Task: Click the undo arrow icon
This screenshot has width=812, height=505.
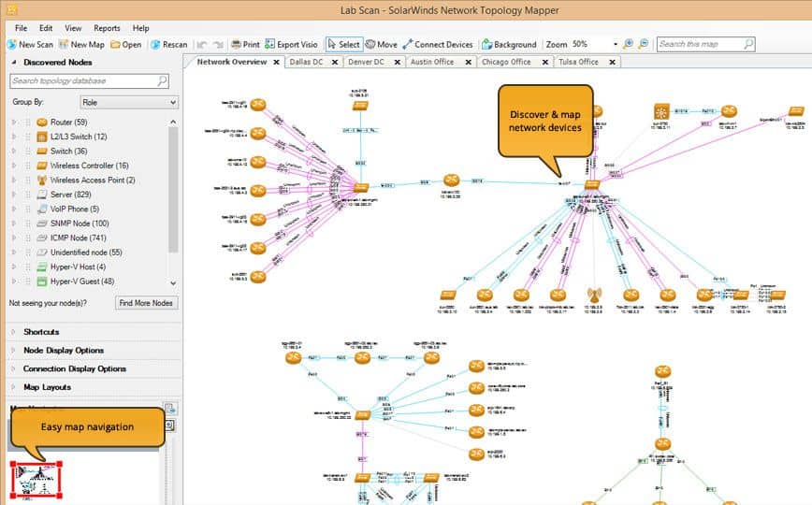Action: point(202,45)
